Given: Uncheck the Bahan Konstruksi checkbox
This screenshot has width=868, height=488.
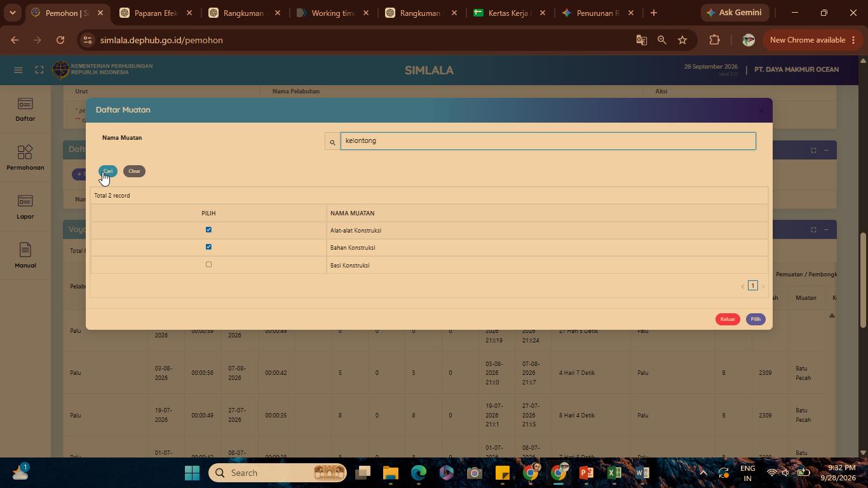Looking at the screenshot, I should pos(208,247).
